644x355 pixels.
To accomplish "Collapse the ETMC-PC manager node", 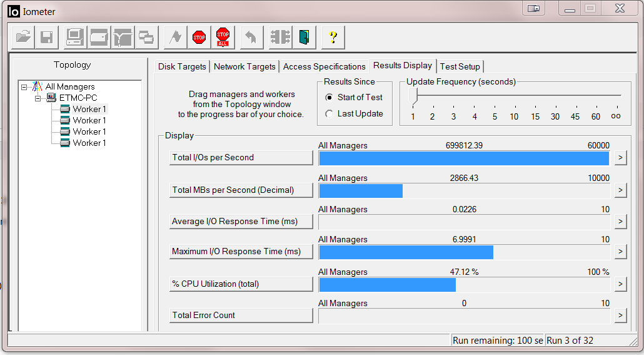I will pyautogui.click(x=38, y=98).
